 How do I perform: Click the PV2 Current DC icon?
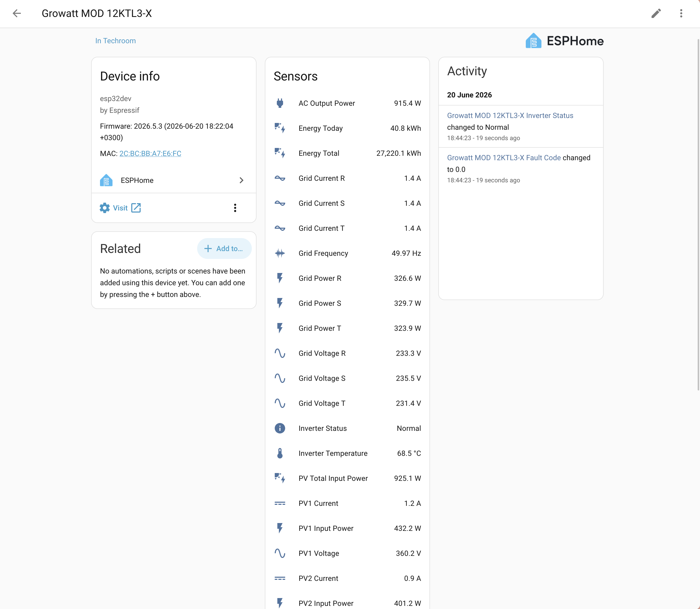tap(280, 579)
